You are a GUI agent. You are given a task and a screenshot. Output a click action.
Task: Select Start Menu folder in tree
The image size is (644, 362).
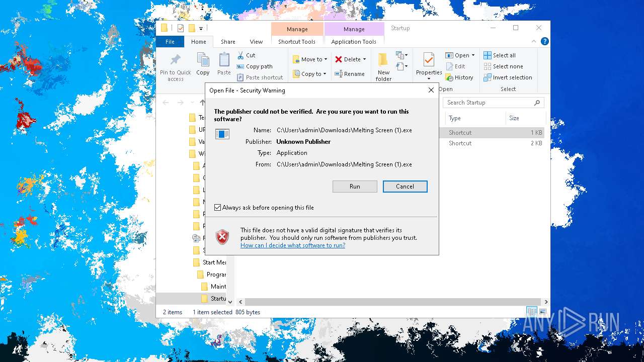(x=209, y=262)
